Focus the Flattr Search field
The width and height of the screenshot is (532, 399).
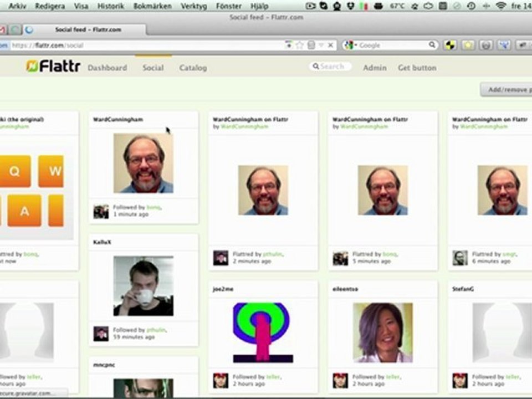[330, 66]
